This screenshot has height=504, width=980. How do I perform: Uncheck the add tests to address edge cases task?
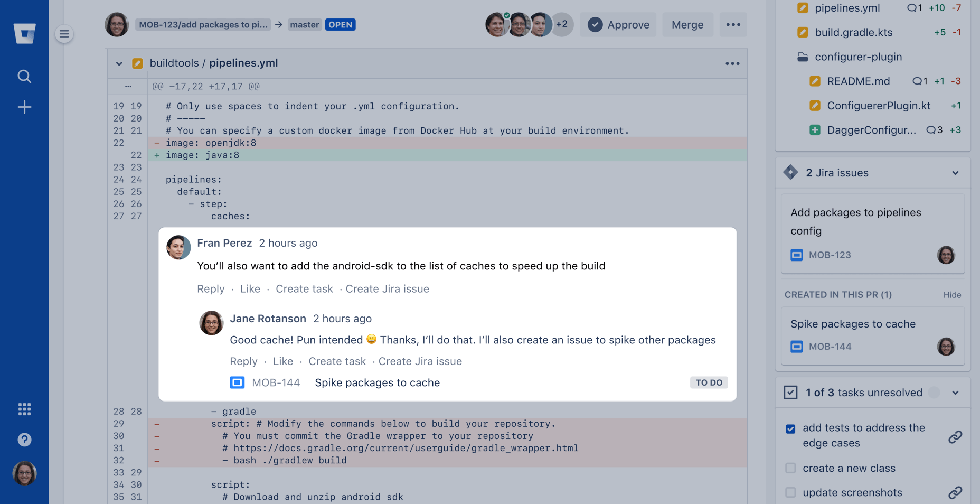[790, 428]
